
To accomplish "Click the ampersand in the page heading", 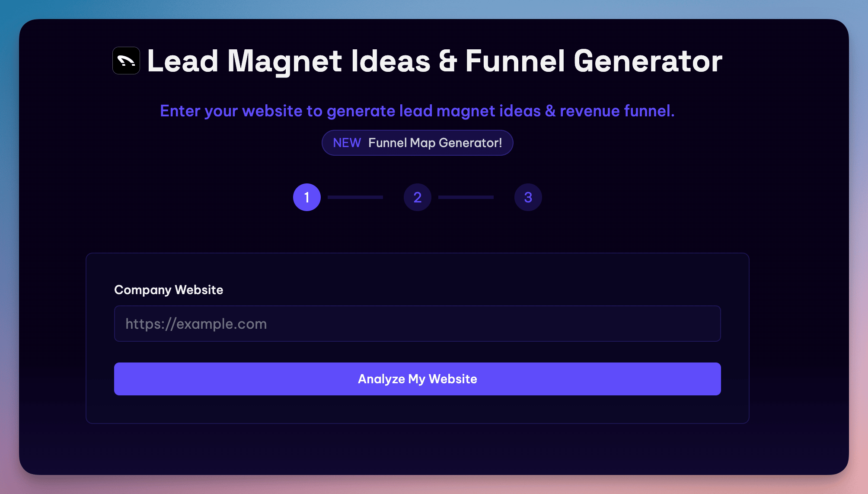I will tap(448, 61).
